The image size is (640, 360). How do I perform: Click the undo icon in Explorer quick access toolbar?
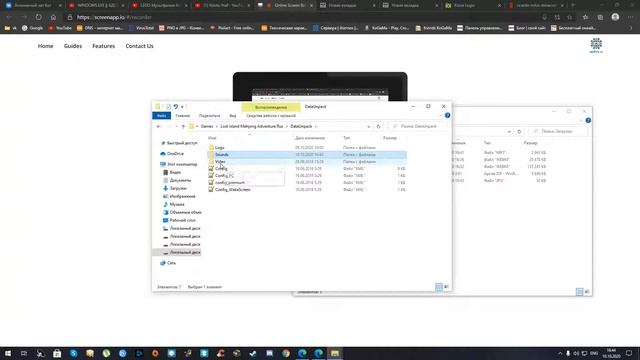pyautogui.click(x=176, y=107)
